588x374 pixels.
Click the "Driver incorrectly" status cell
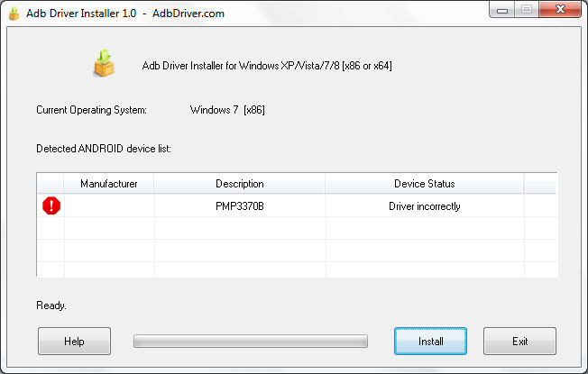(x=424, y=206)
